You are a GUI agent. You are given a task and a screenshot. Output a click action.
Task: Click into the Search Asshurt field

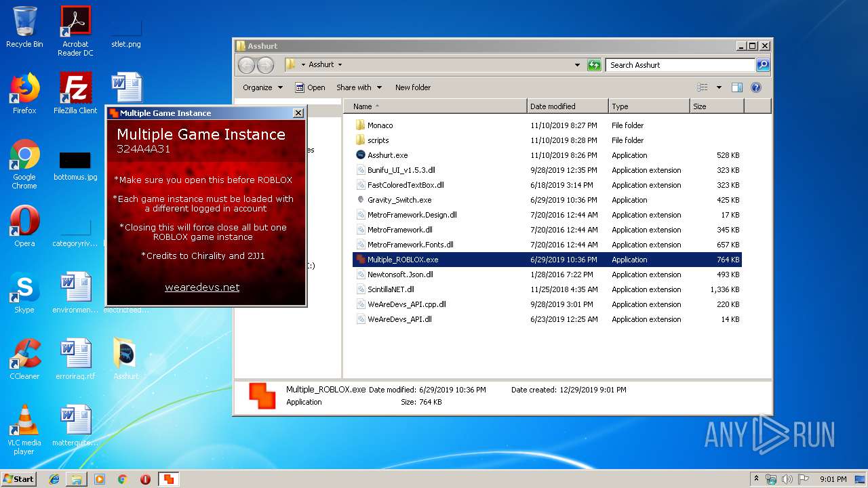coord(680,65)
